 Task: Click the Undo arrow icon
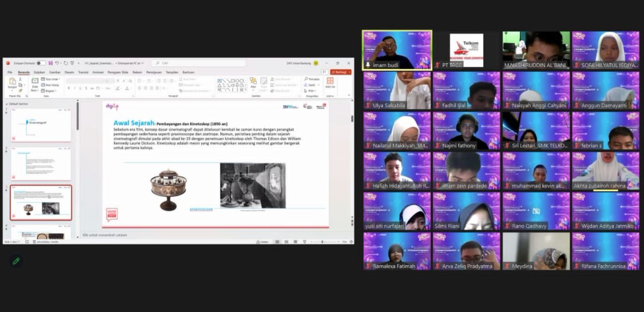(57, 63)
